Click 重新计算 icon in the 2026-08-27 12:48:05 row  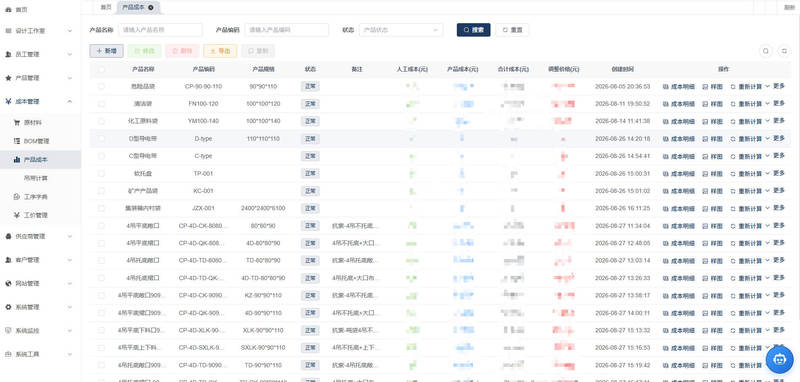coord(733,243)
